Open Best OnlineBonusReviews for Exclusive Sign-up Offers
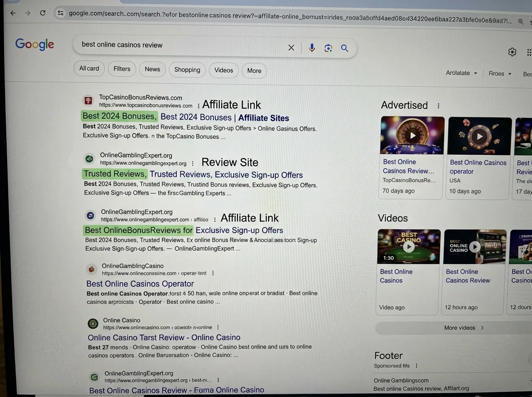The height and width of the screenshot is (397, 532). [x=184, y=230]
